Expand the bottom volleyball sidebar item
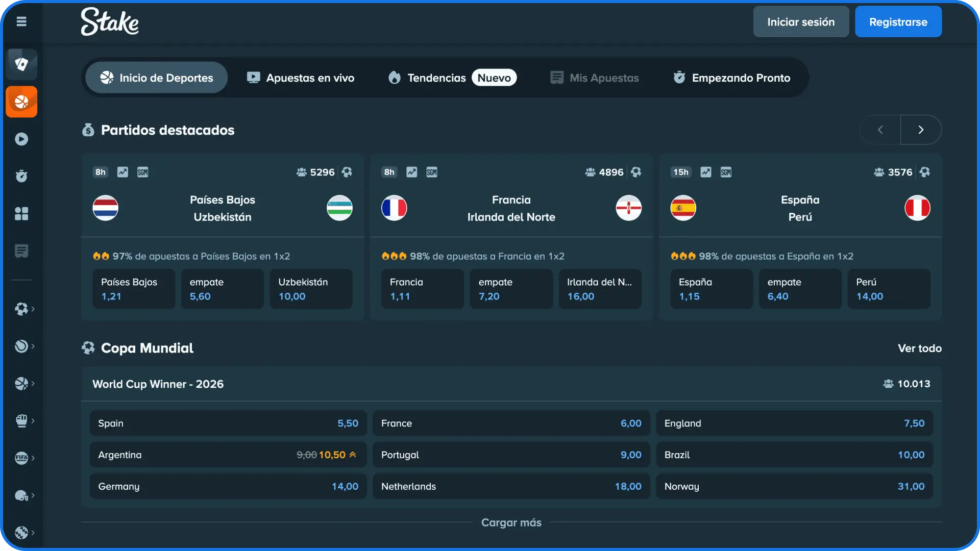The image size is (980, 551). [24, 532]
